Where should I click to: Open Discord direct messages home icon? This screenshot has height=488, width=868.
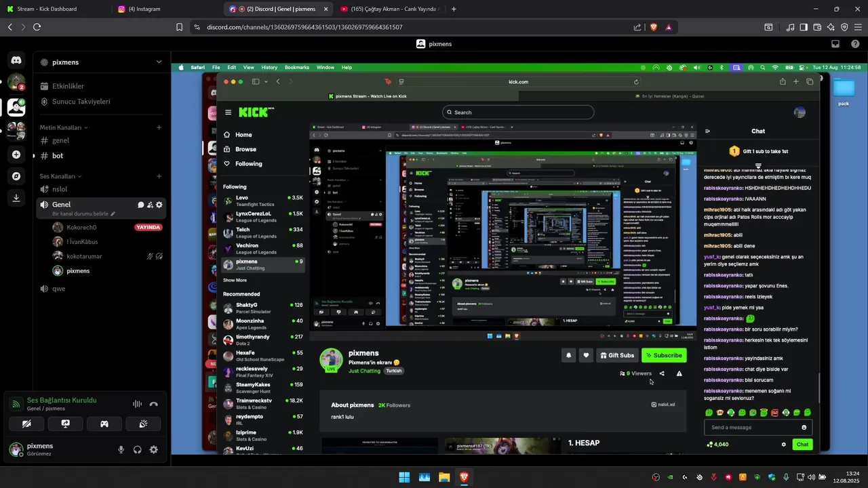(x=16, y=60)
